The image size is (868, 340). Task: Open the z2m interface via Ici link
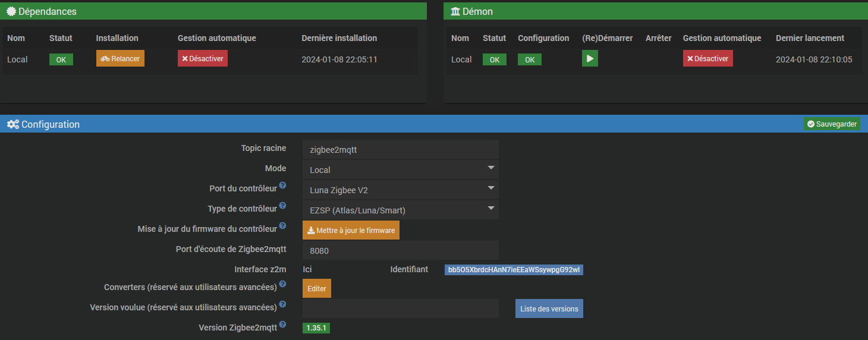[x=307, y=269]
